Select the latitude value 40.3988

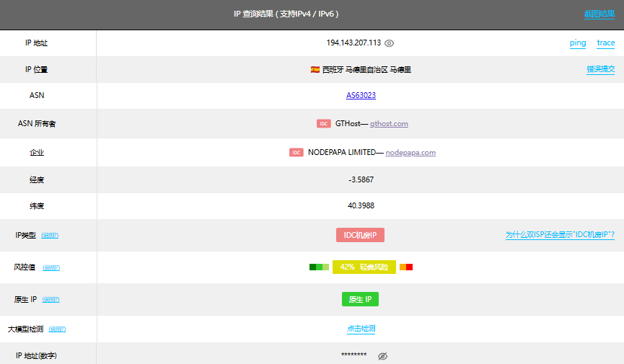pyautogui.click(x=361, y=205)
